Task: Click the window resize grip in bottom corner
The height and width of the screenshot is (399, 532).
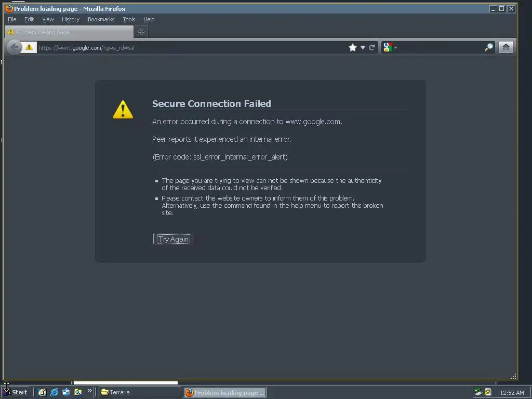Action: click(x=513, y=376)
